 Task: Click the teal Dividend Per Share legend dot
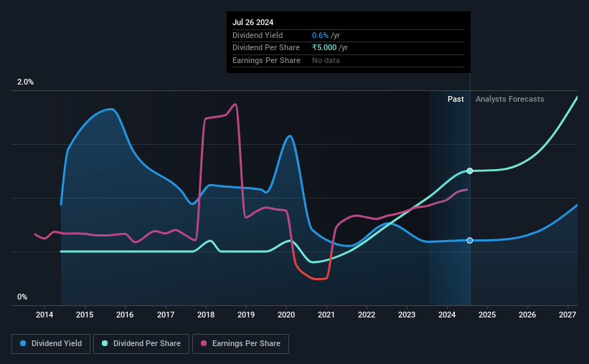pos(105,343)
